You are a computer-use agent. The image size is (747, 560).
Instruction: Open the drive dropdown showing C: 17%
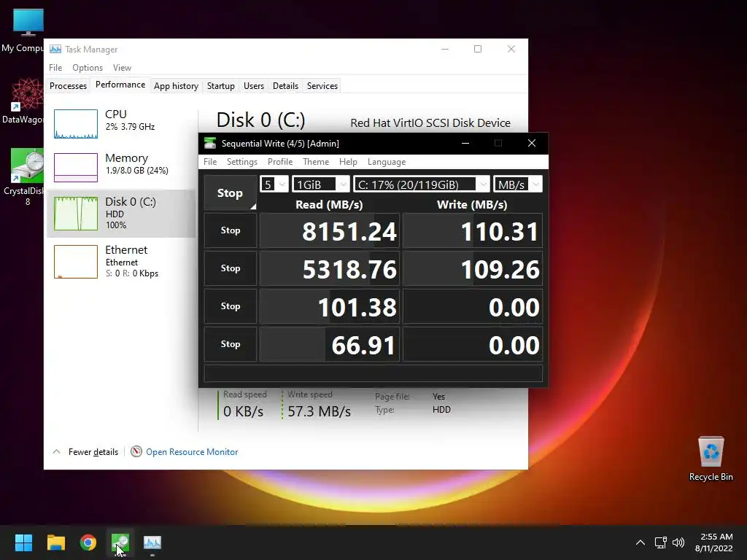421,184
